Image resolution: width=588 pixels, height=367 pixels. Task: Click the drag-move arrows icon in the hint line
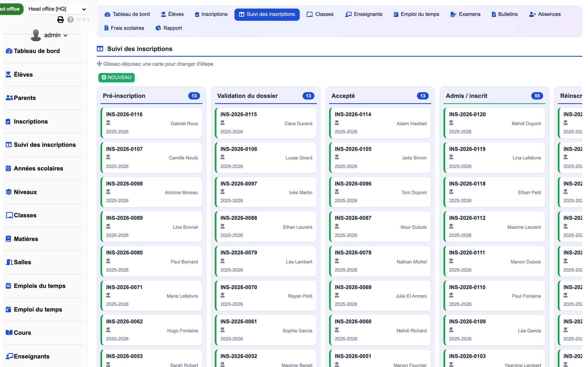coord(99,64)
